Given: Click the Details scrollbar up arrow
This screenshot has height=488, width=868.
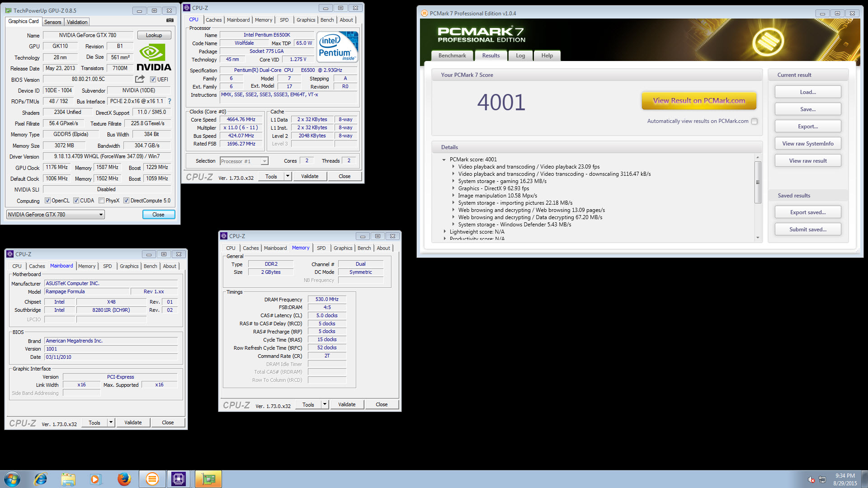Looking at the screenshot, I should point(758,158).
